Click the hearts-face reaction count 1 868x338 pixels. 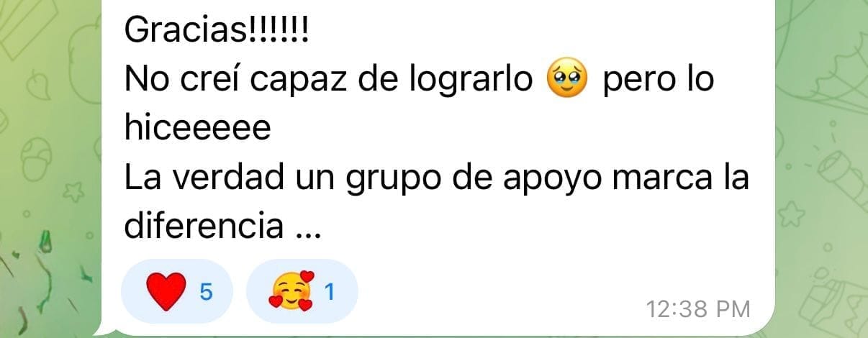point(330,291)
